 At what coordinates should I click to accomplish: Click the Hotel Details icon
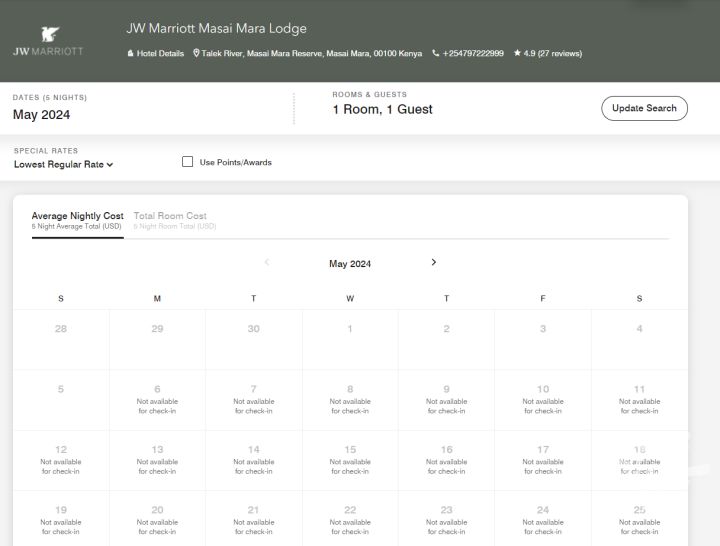click(130, 53)
